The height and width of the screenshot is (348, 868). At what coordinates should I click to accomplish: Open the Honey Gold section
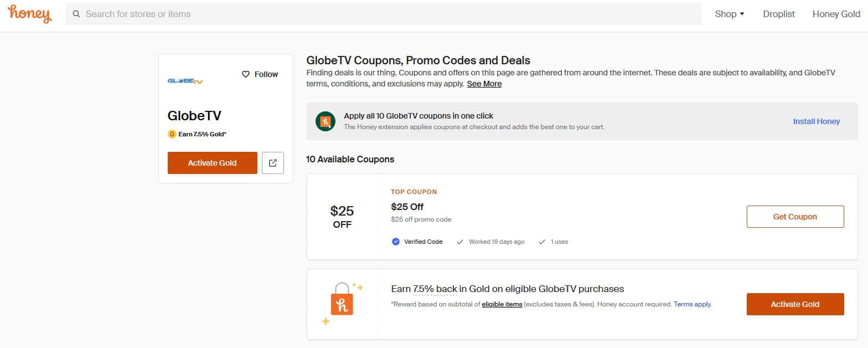(836, 14)
